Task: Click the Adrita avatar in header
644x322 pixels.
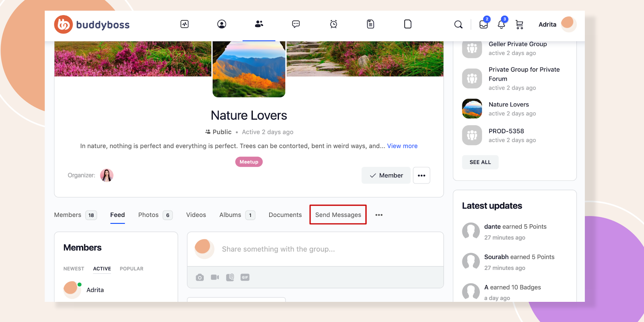Action: [x=568, y=24]
